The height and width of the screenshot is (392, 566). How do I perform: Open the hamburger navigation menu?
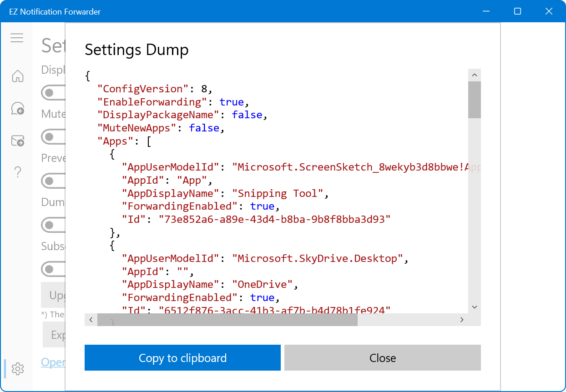17,38
